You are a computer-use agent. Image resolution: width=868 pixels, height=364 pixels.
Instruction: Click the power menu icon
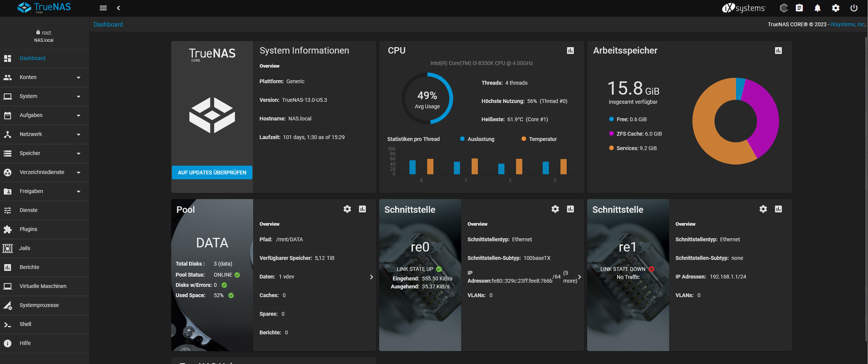point(854,8)
